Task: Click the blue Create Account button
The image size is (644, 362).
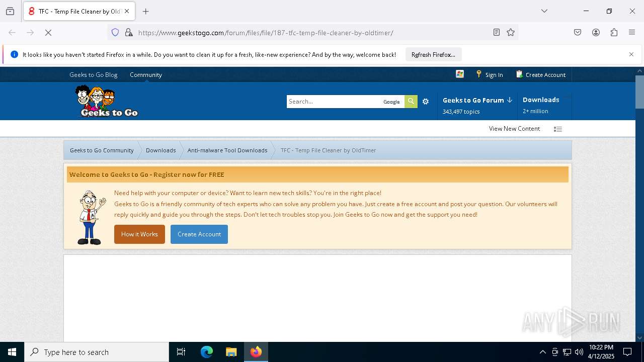Action: click(x=199, y=234)
